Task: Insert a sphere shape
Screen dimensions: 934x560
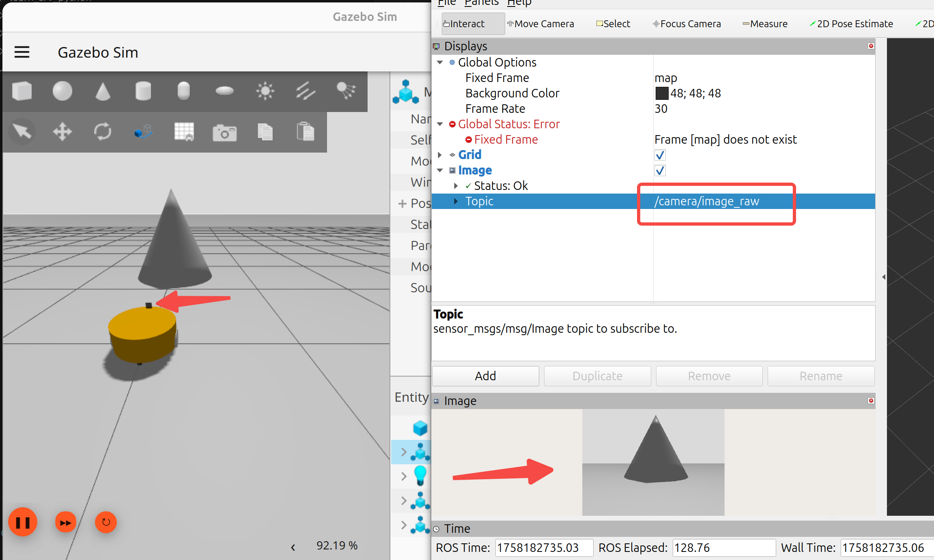Action: [x=62, y=91]
